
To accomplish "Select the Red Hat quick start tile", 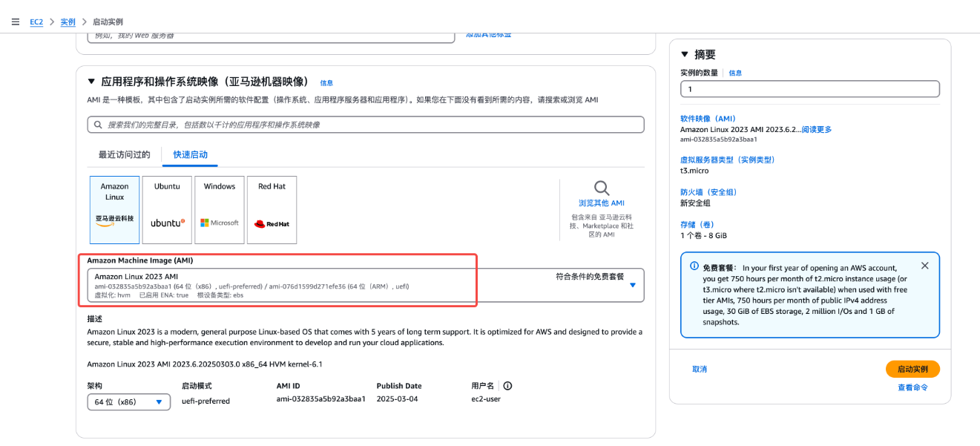I will point(272,210).
